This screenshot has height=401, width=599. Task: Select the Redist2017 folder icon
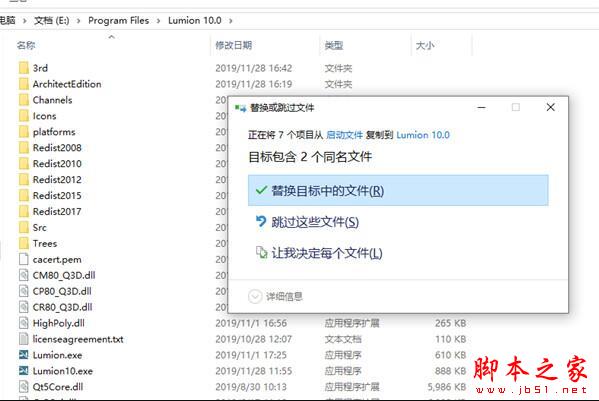(24, 211)
